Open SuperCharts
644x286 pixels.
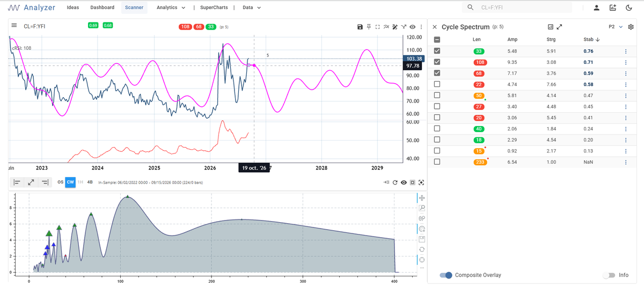tap(214, 8)
